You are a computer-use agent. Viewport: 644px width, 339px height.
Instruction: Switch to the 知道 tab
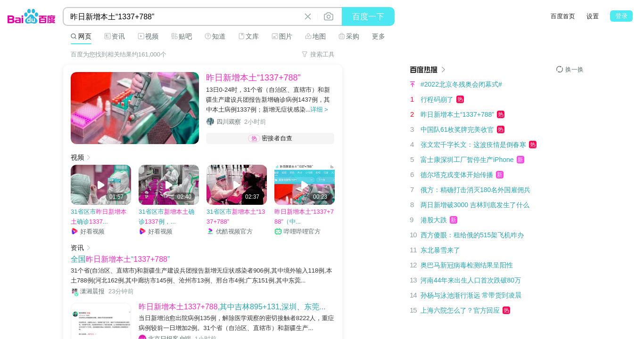(215, 36)
